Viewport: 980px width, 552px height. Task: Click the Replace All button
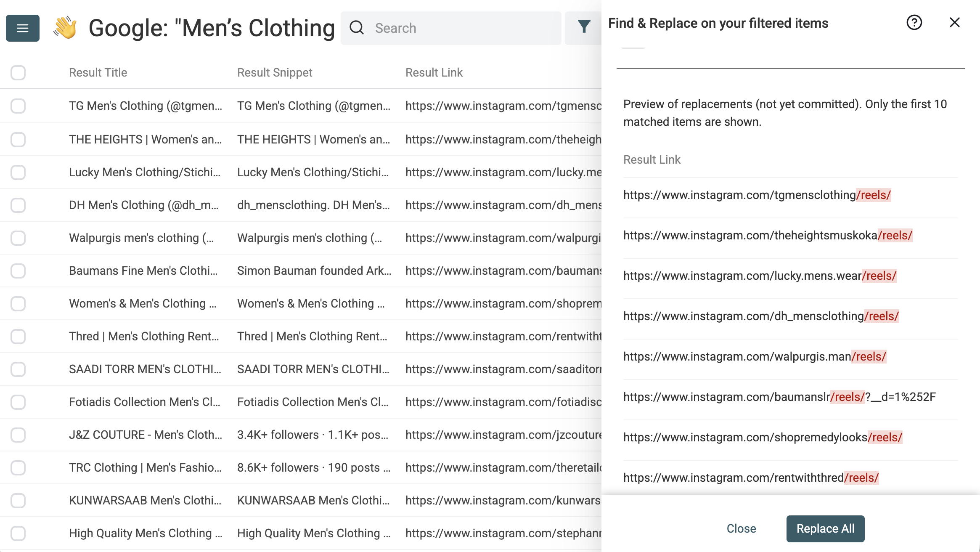825,528
